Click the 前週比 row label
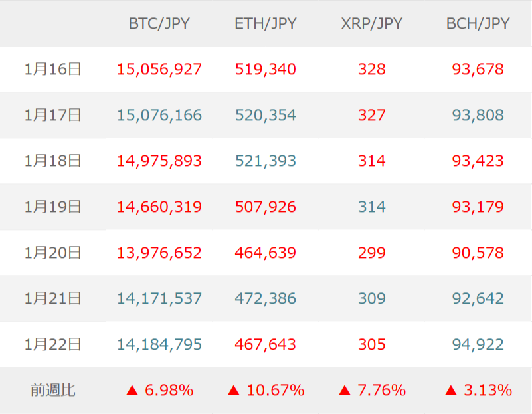 point(52,391)
